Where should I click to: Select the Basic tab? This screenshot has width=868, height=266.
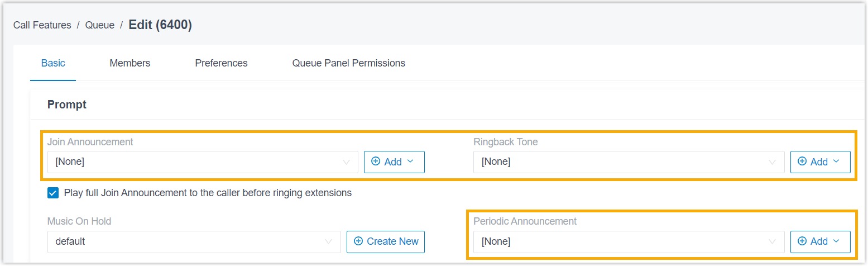(x=53, y=63)
